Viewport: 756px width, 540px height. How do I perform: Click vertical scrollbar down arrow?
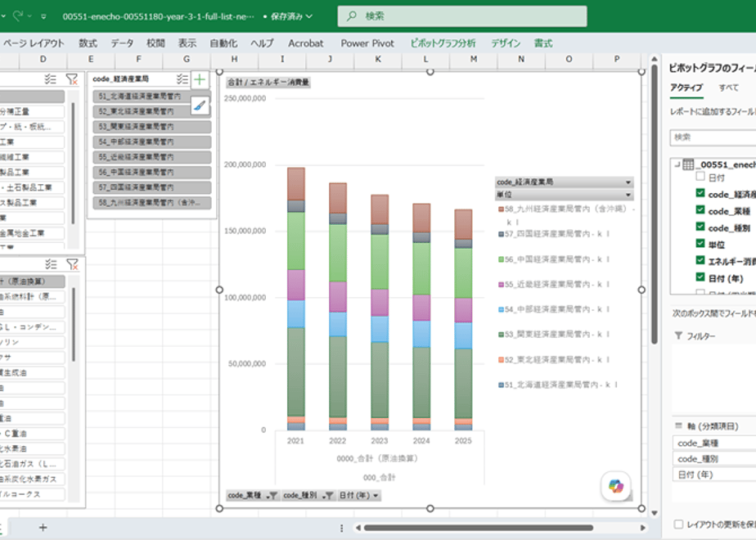coord(655,513)
